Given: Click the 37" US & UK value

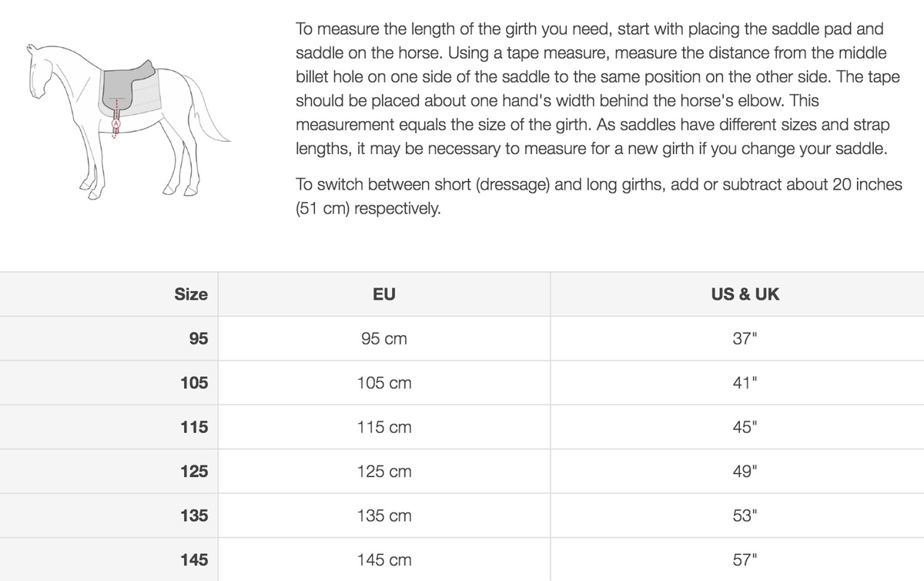Looking at the screenshot, I should pyautogui.click(x=745, y=338).
